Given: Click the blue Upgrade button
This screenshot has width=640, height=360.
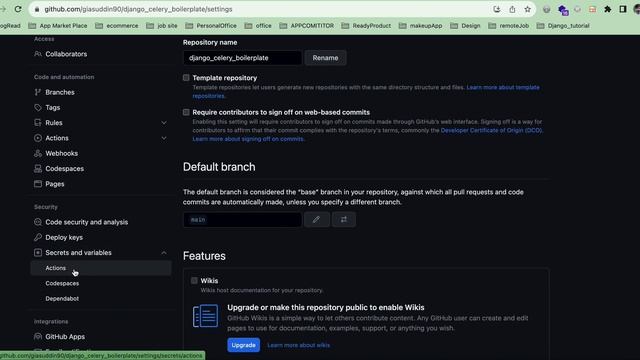Looking at the screenshot, I should (x=243, y=345).
